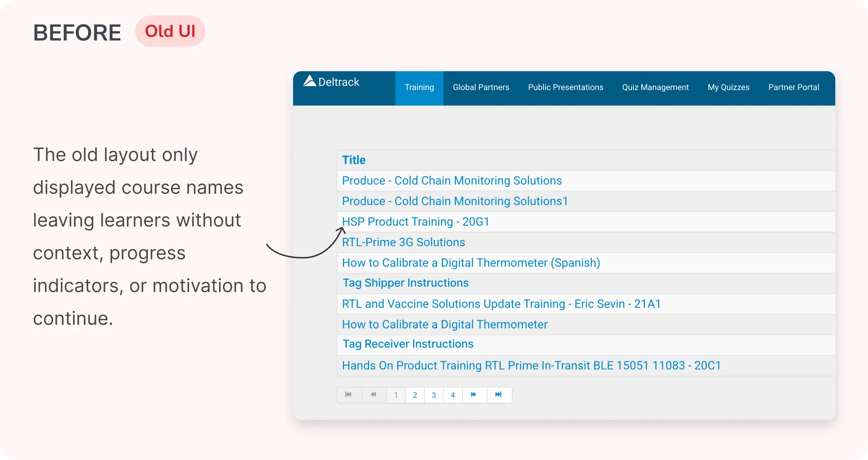This screenshot has width=868, height=460.
Task: Open Quiz Management menu item
Action: click(x=655, y=88)
